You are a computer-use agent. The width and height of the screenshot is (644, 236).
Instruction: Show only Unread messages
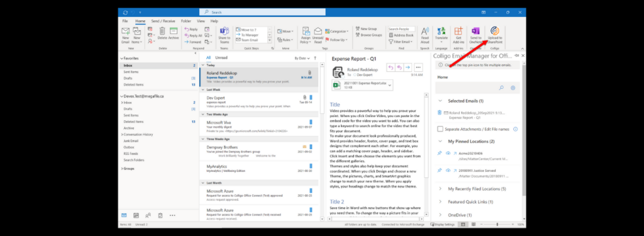pyautogui.click(x=221, y=57)
